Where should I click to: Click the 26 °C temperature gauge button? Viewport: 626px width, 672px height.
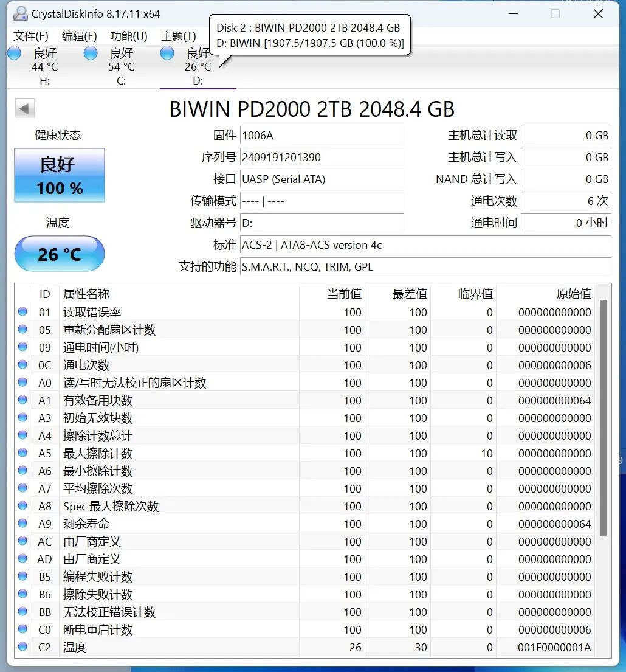(x=59, y=254)
